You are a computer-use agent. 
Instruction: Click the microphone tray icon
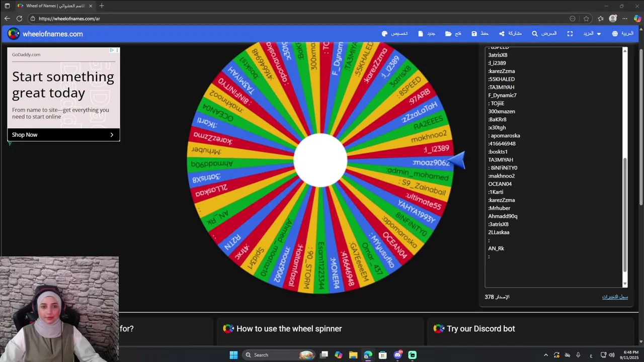[578, 355]
